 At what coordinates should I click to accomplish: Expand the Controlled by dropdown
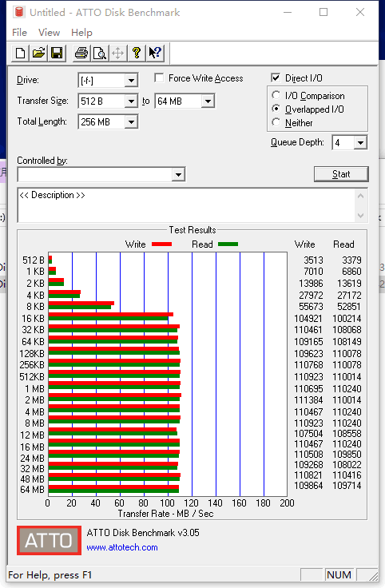click(x=178, y=174)
